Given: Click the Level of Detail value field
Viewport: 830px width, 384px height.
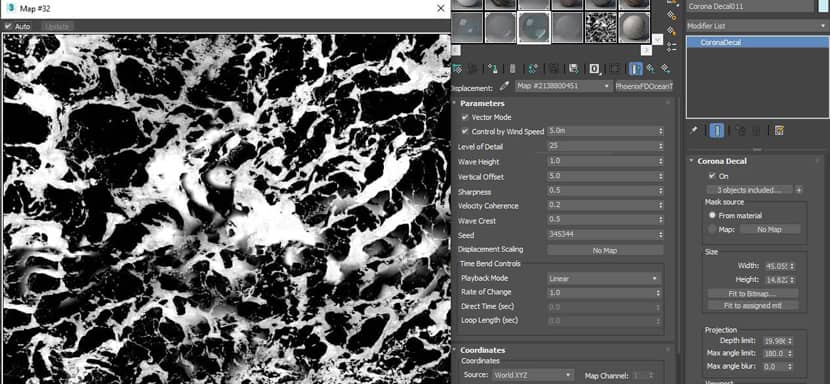Looking at the screenshot, I should pyautogui.click(x=601, y=146).
